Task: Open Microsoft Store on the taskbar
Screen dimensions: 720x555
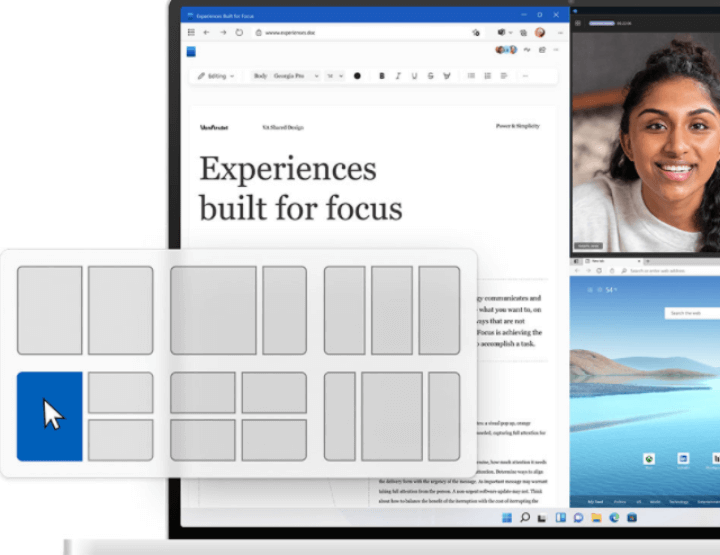Action: tap(632, 518)
